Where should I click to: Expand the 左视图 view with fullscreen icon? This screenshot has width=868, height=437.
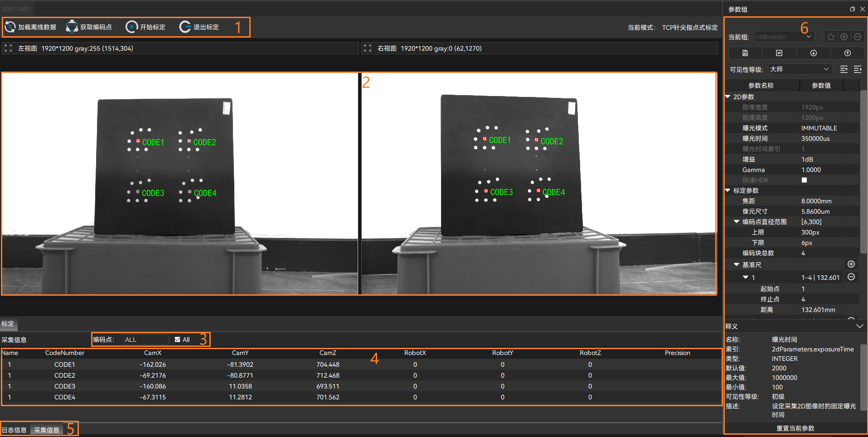(8, 48)
